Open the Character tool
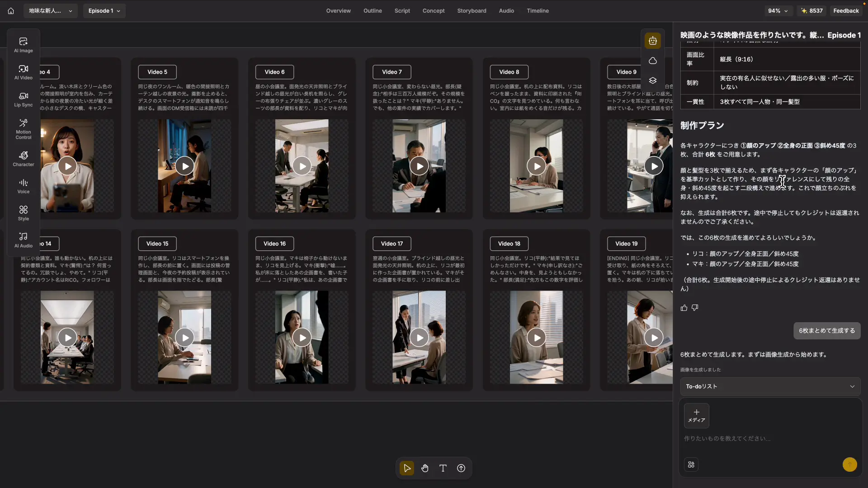868x488 pixels. pyautogui.click(x=24, y=159)
